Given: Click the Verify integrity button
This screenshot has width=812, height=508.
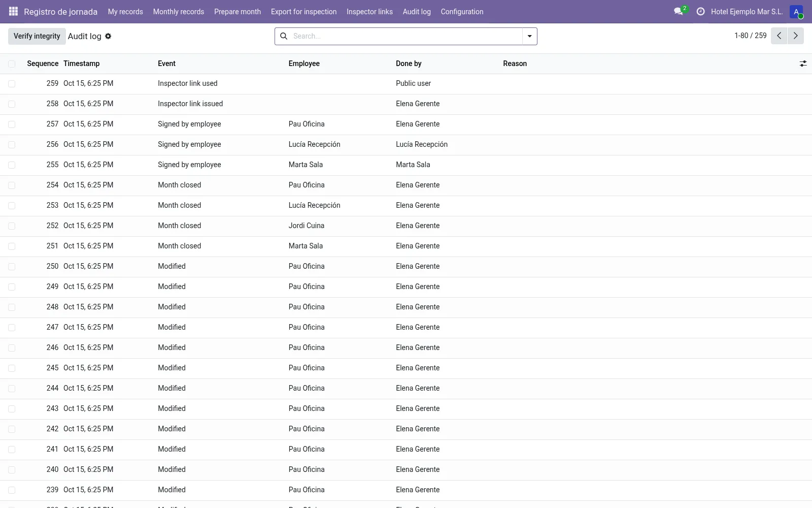Looking at the screenshot, I should [37, 36].
